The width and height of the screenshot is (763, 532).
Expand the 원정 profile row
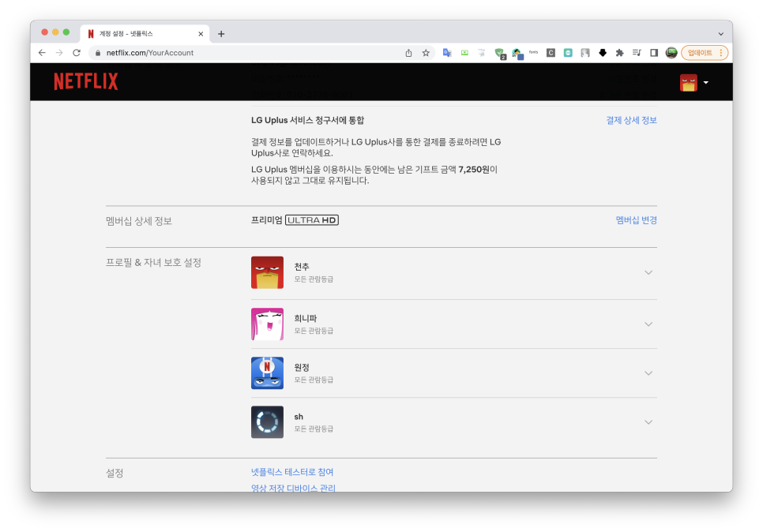(x=453, y=373)
